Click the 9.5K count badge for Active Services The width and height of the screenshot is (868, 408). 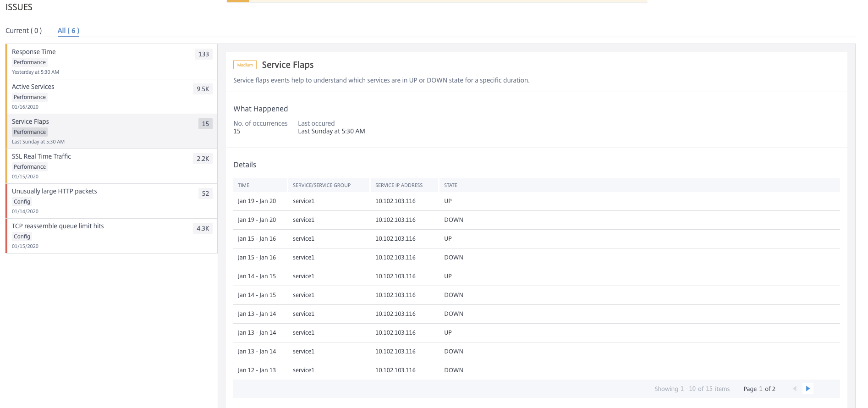click(203, 89)
